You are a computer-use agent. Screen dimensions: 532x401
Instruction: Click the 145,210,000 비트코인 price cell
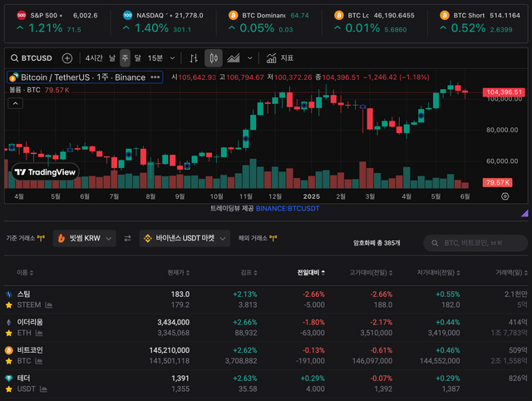point(170,350)
